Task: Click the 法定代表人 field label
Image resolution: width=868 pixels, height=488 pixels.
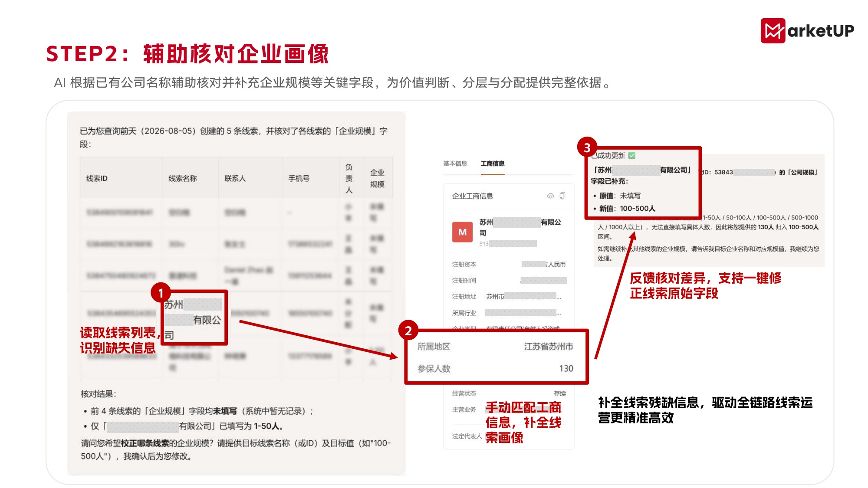Action: click(x=467, y=436)
